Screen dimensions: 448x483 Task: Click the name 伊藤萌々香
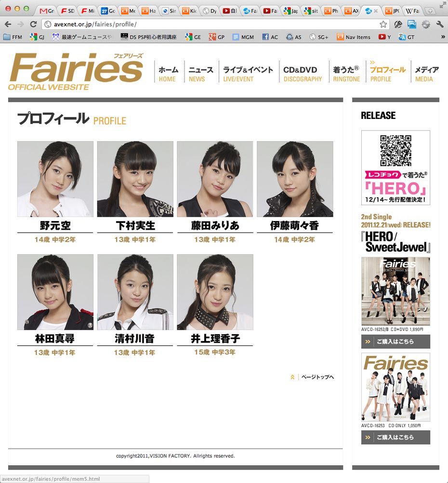pos(294,225)
